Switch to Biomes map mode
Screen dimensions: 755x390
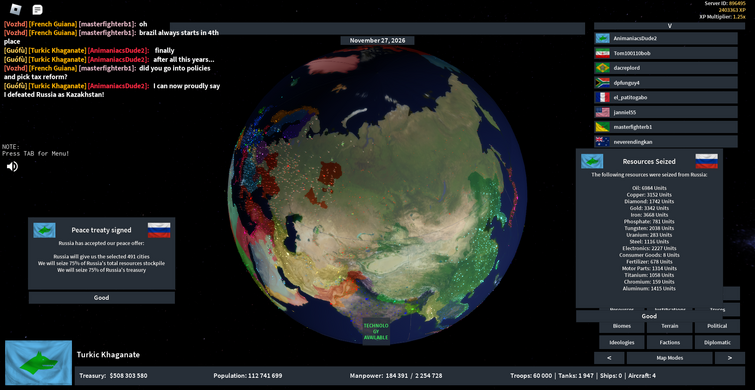click(622, 326)
